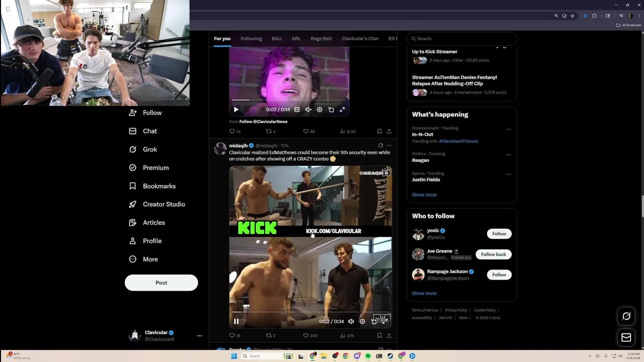Image resolution: width=644 pixels, height=362 pixels.
Task: Show more under Who to follow
Action: click(424, 293)
